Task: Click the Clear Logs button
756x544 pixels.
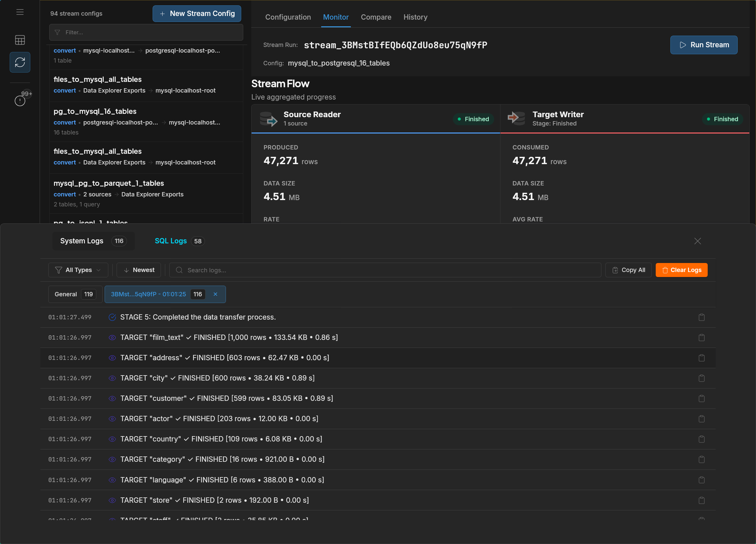Action: tap(681, 270)
